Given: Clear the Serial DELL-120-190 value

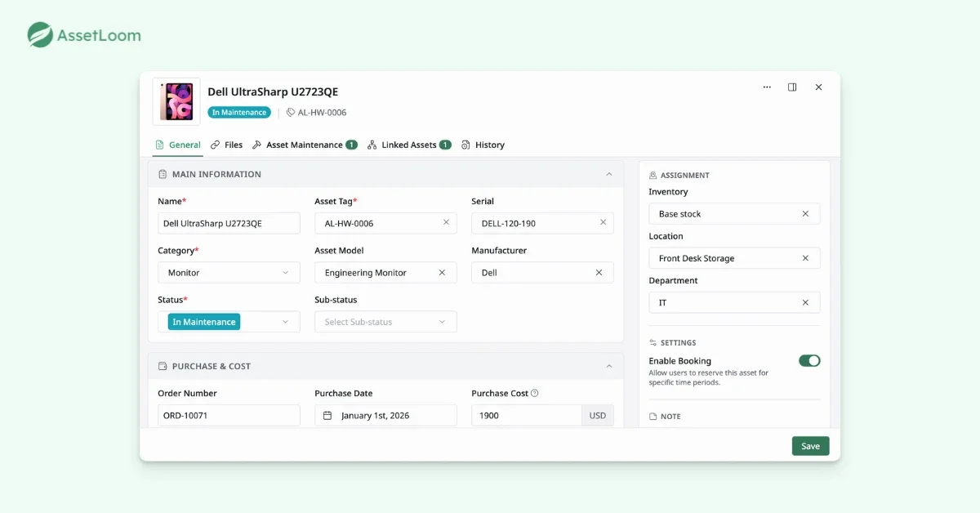Looking at the screenshot, I should point(603,222).
